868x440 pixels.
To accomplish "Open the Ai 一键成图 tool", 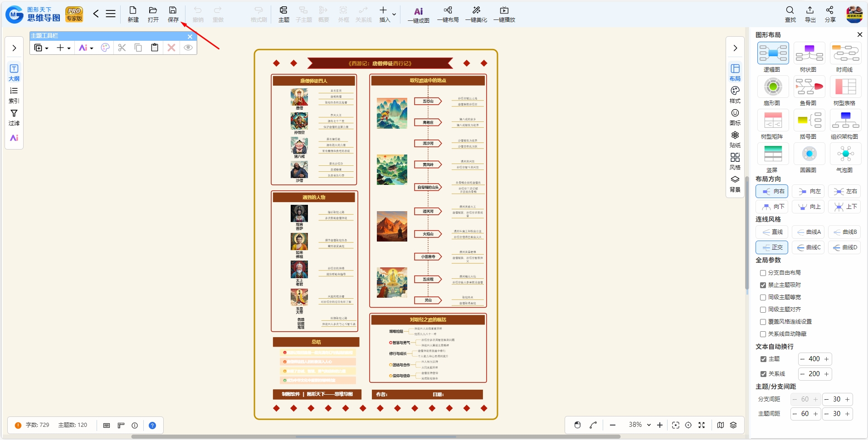I will [x=418, y=11].
